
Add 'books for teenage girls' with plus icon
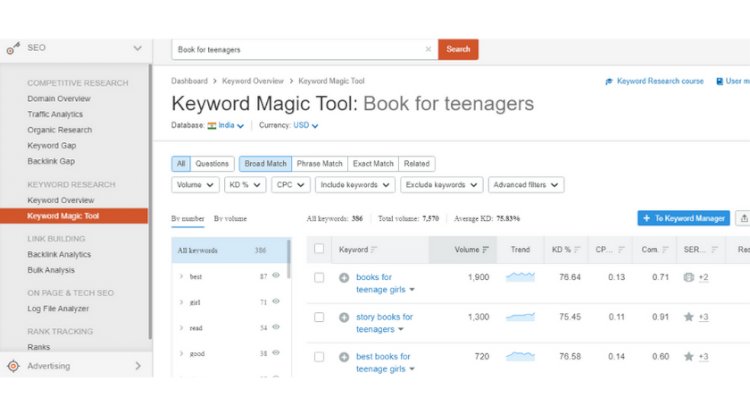[344, 277]
